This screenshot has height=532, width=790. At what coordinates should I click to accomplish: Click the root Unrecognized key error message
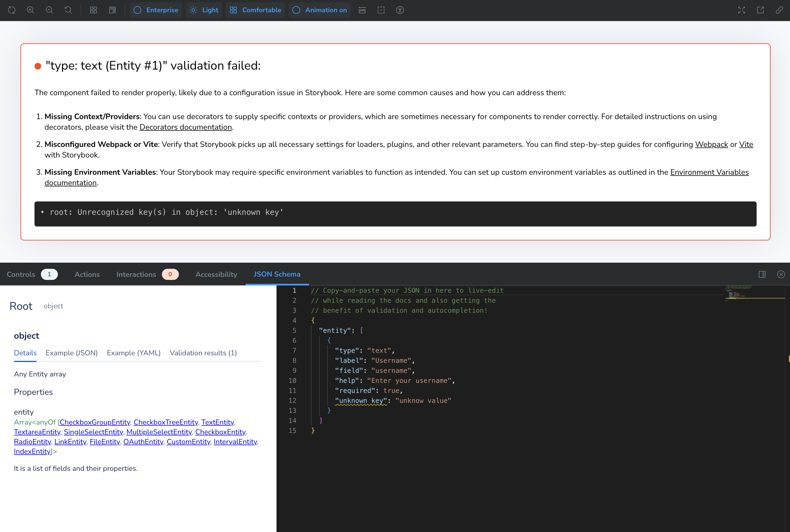(167, 212)
